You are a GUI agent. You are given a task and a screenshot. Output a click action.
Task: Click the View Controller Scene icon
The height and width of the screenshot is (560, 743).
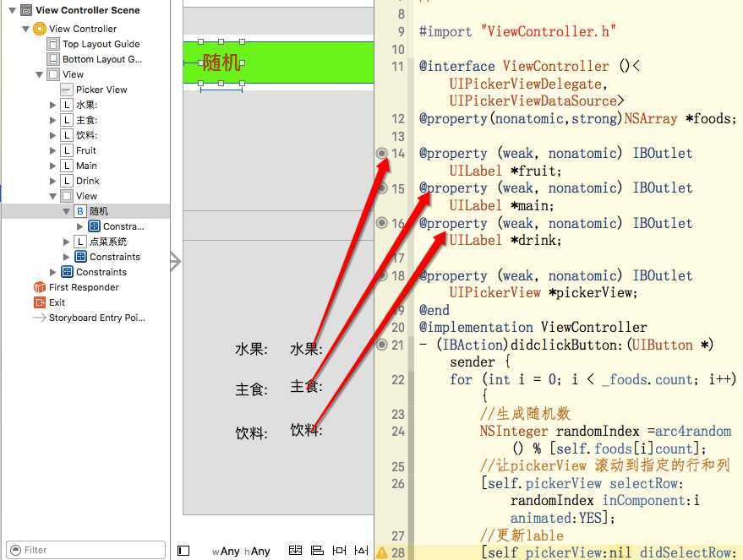pyautogui.click(x=26, y=10)
